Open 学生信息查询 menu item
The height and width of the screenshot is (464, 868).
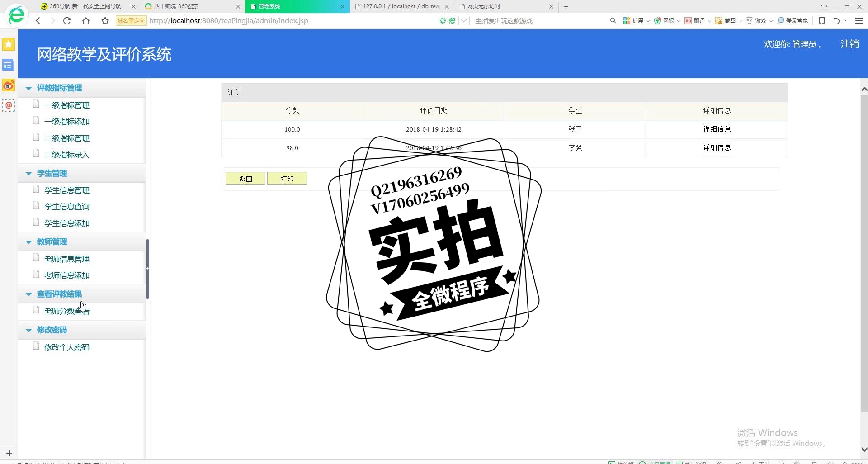(x=67, y=207)
